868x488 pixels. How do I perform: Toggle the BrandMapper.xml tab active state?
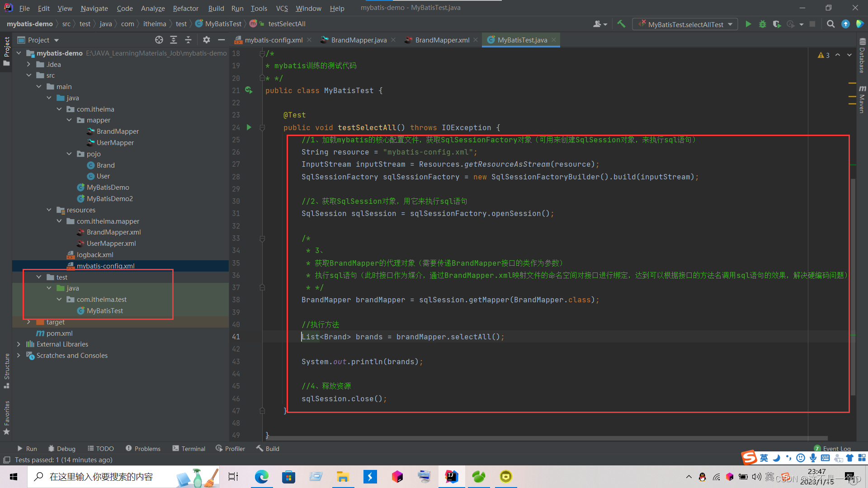pos(438,40)
